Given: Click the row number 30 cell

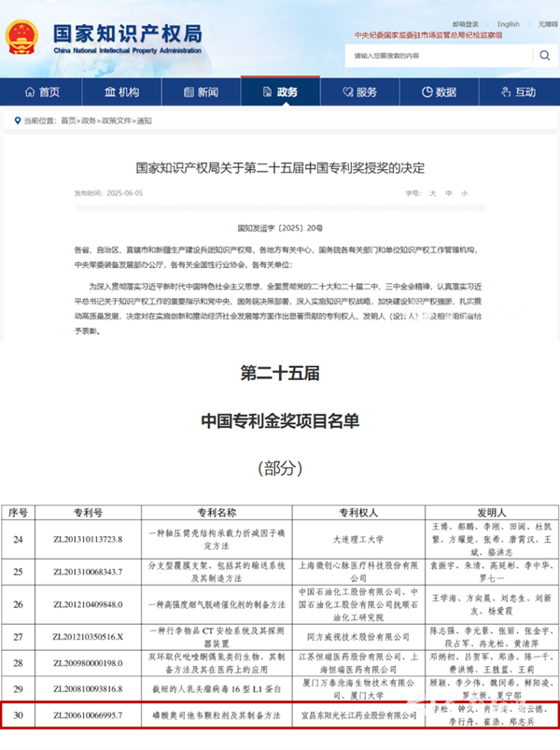Looking at the screenshot, I should tap(18, 715).
